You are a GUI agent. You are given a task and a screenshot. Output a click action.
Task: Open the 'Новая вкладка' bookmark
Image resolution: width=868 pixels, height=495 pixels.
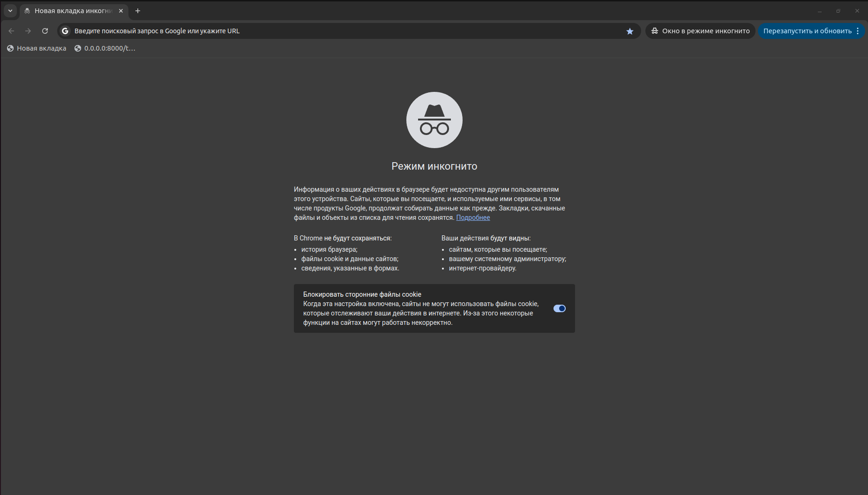[x=37, y=48]
